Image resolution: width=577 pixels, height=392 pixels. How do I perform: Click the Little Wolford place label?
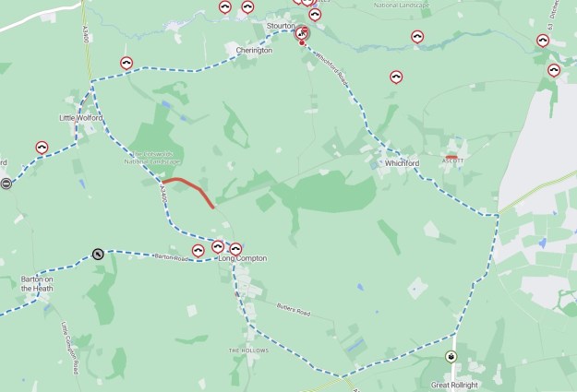coord(81,118)
